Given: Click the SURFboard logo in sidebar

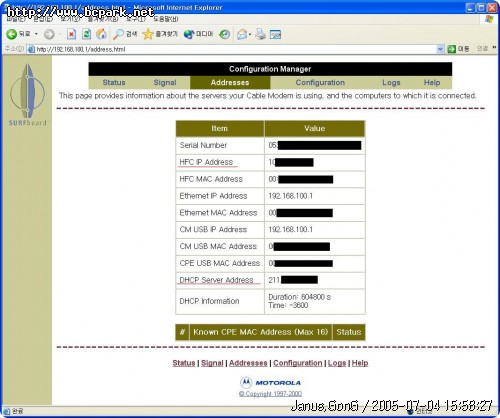Looking at the screenshot, I should click(28, 95).
